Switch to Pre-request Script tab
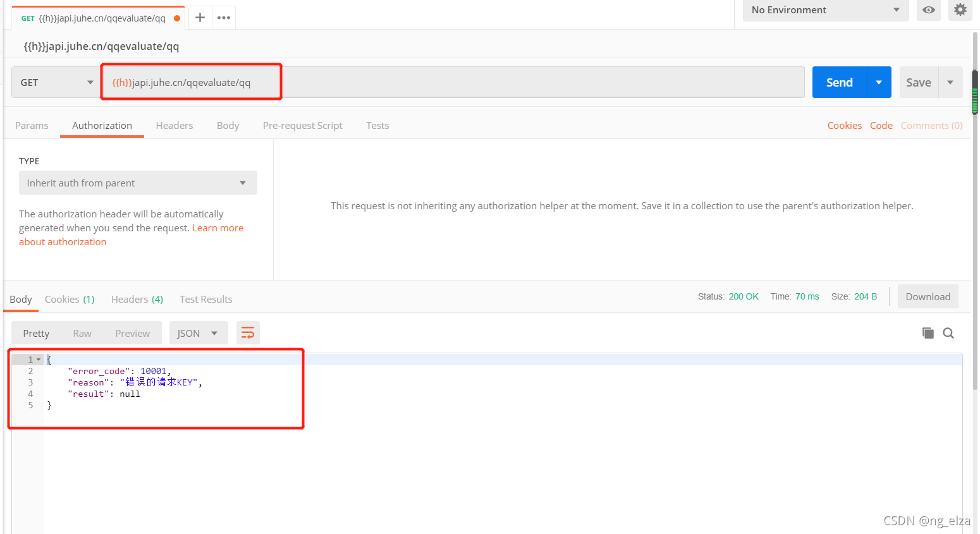The height and width of the screenshot is (534, 980). (x=302, y=125)
